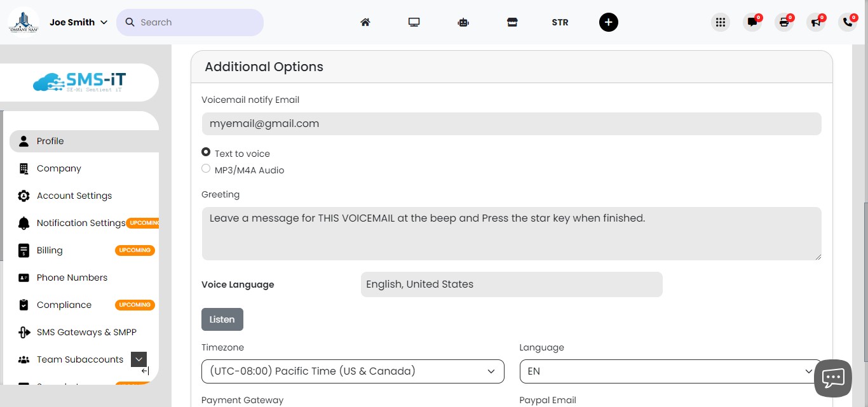Go to SMS Gateways & SMPP settings

pyautogui.click(x=86, y=332)
